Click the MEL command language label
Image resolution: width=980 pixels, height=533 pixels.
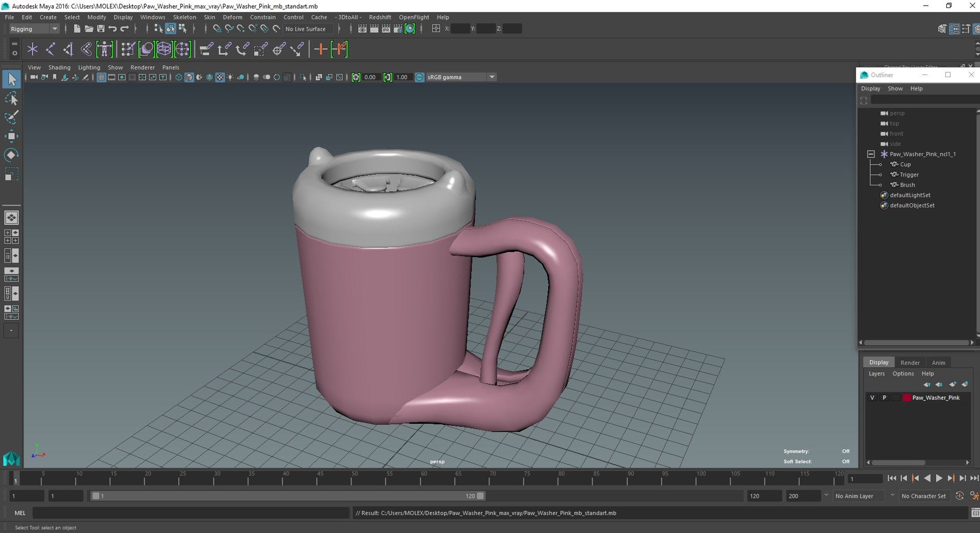(20, 513)
